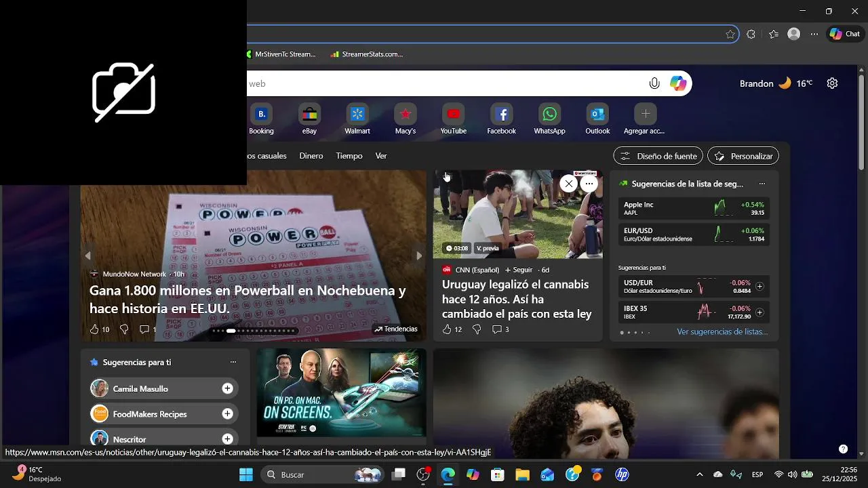Open the Outlook shortcut tile

[597, 119]
